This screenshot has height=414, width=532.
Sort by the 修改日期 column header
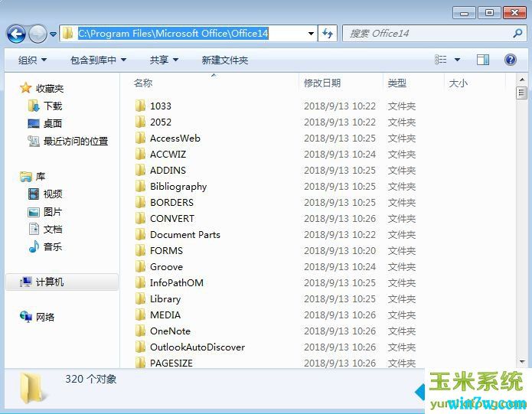pos(322,83)
